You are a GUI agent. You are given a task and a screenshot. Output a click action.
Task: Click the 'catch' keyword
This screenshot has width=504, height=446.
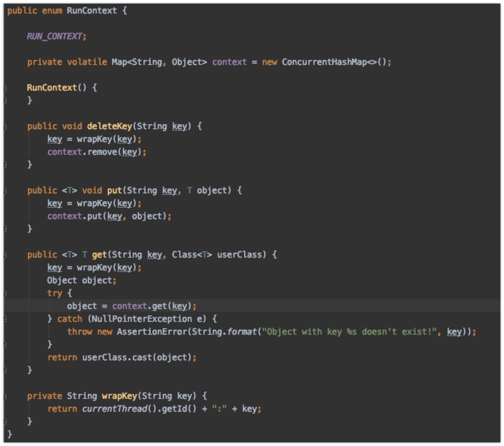tap(70, 319)
